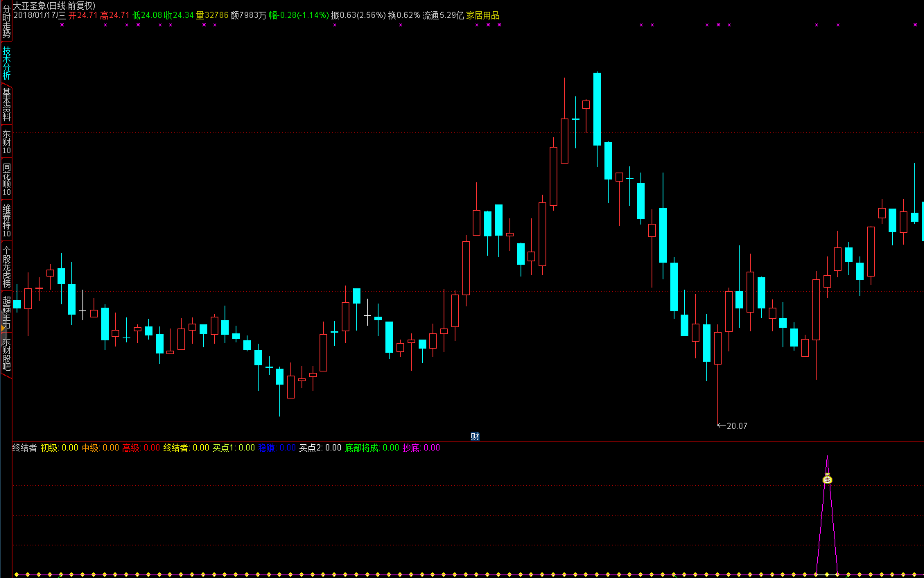Click the amplitude 振0.63(2.56%) value
Viewport: 924px width, 578px height.
point(358,15)
